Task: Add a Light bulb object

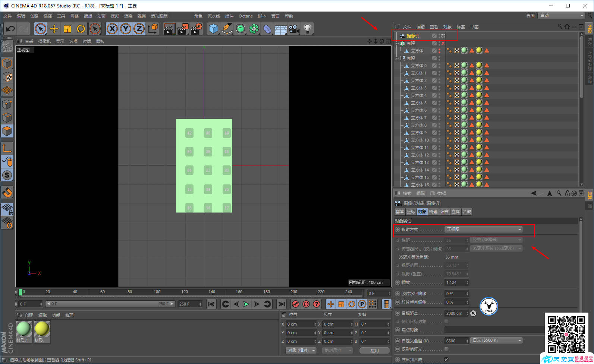Action: pos(308,29)
